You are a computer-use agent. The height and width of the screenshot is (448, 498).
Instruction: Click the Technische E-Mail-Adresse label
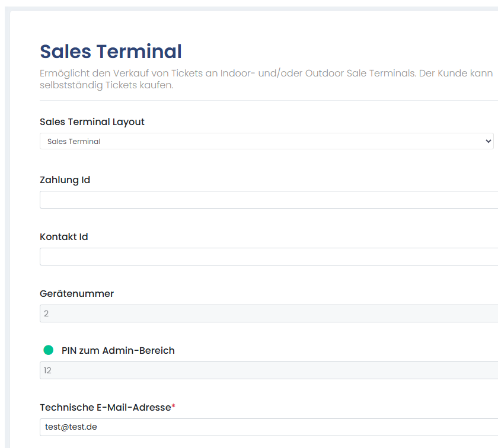pos(105,407)
